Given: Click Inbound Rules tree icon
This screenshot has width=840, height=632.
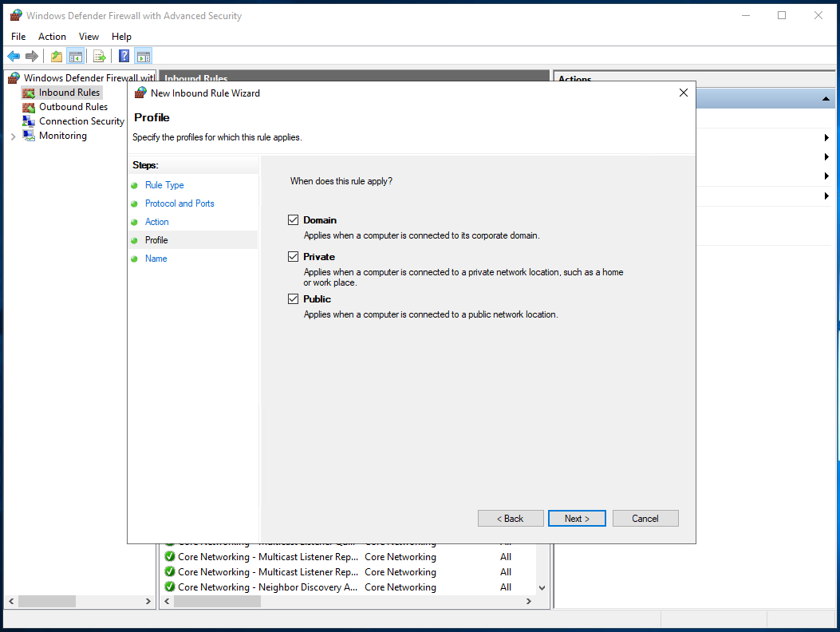Looking at the screenshot, I should [29, 93].
